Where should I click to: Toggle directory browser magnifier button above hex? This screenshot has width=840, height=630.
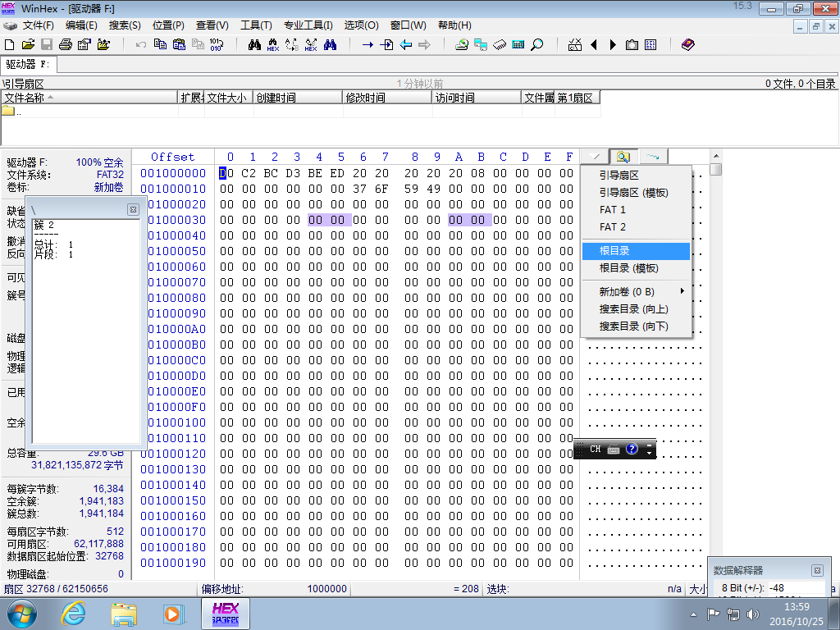pos(623,157)
